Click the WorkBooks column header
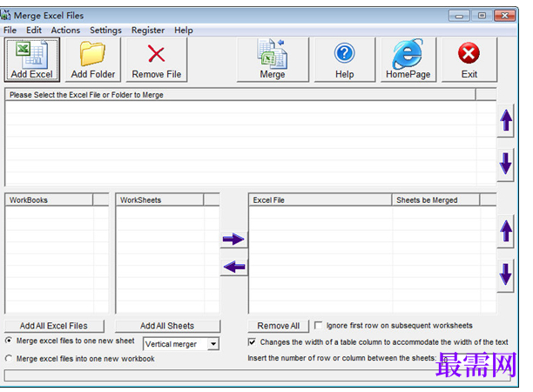Screen dimensions: 533x392 (x=49, y=199)
